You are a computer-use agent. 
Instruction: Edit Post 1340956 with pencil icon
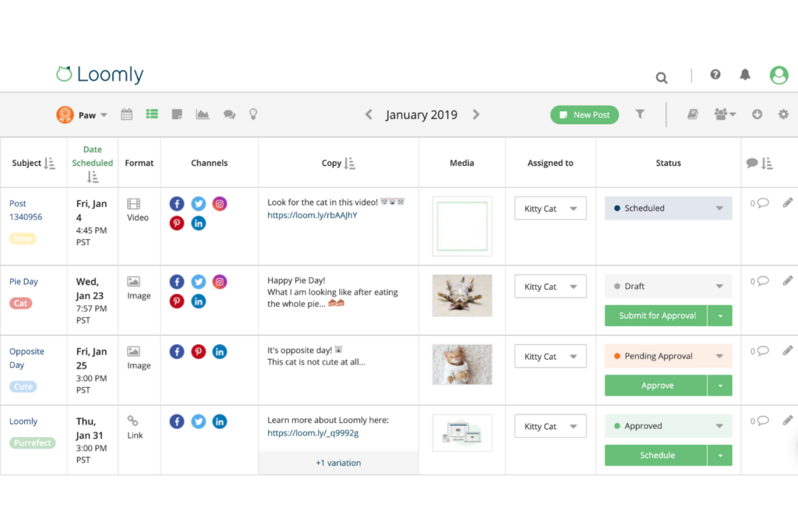click(x=787, y=203)
